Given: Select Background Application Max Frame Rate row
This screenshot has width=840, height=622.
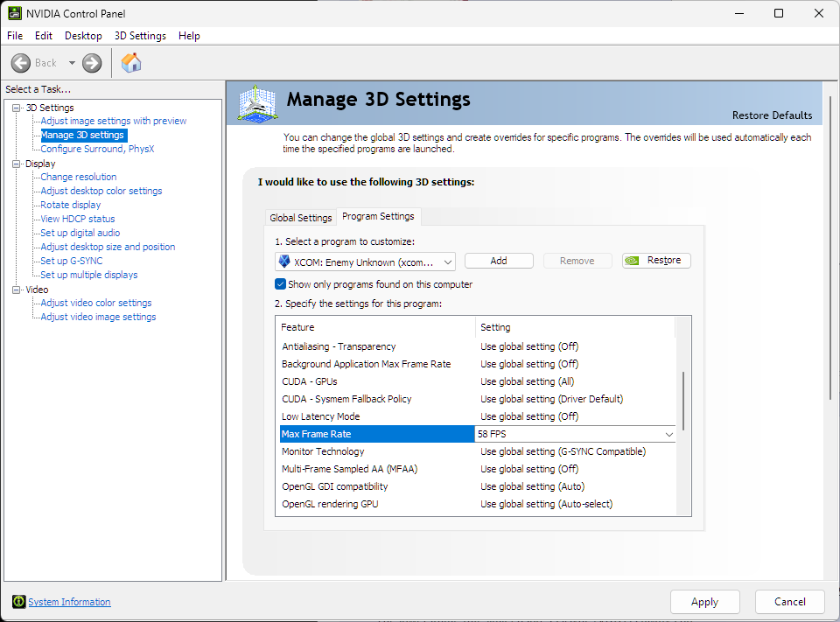Looking at the screenshot, I should (x=478, y=364).
